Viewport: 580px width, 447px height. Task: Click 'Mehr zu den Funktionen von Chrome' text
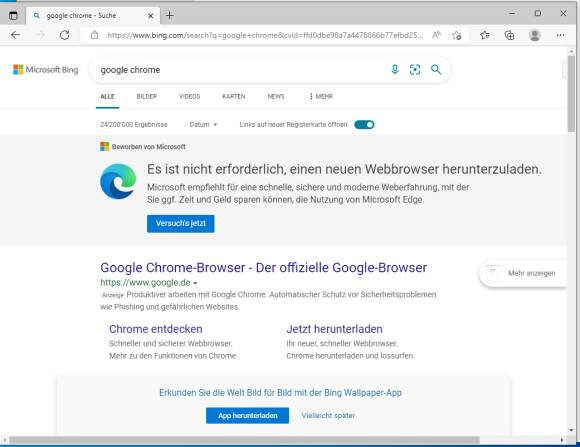click(x=173, y=356)
